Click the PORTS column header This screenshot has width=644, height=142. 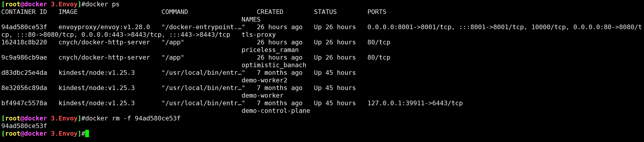pyautogui.click(x=377, y=12)
